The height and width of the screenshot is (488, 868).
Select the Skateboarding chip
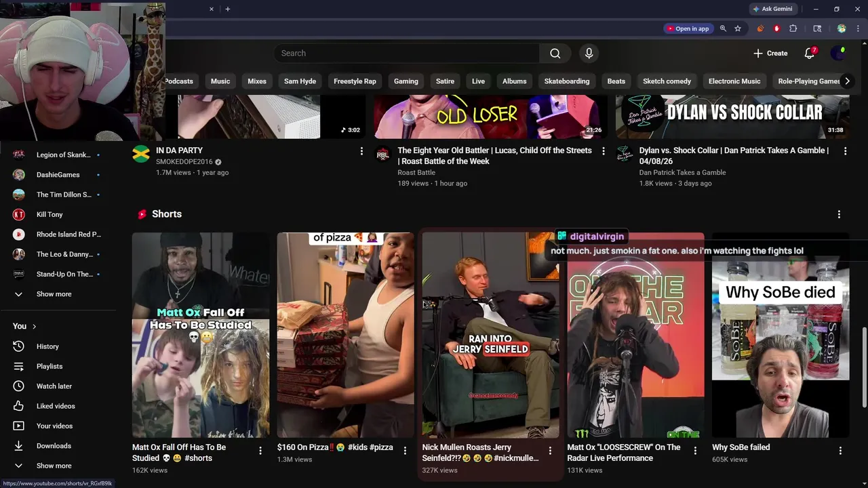pos(567,81)
